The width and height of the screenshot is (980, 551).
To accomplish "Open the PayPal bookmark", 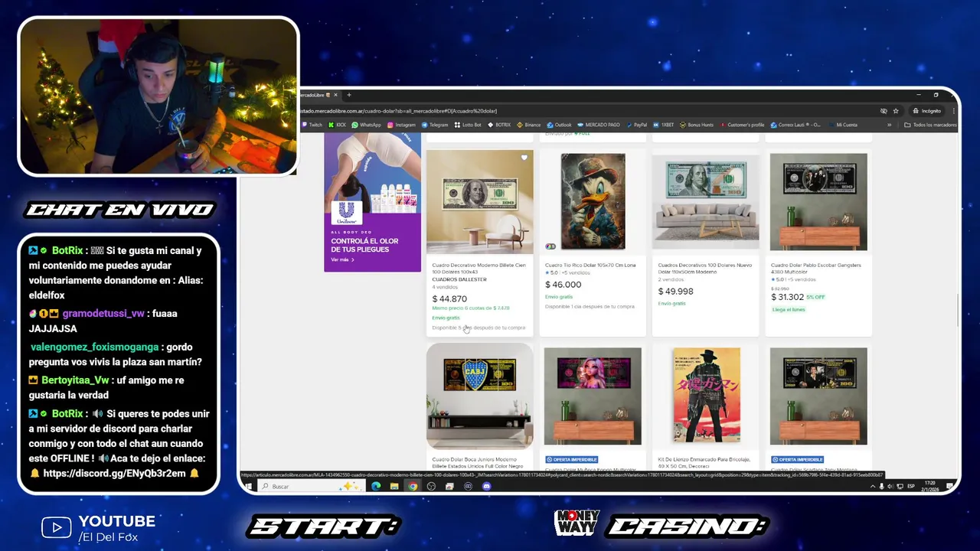I will [637, 125].
